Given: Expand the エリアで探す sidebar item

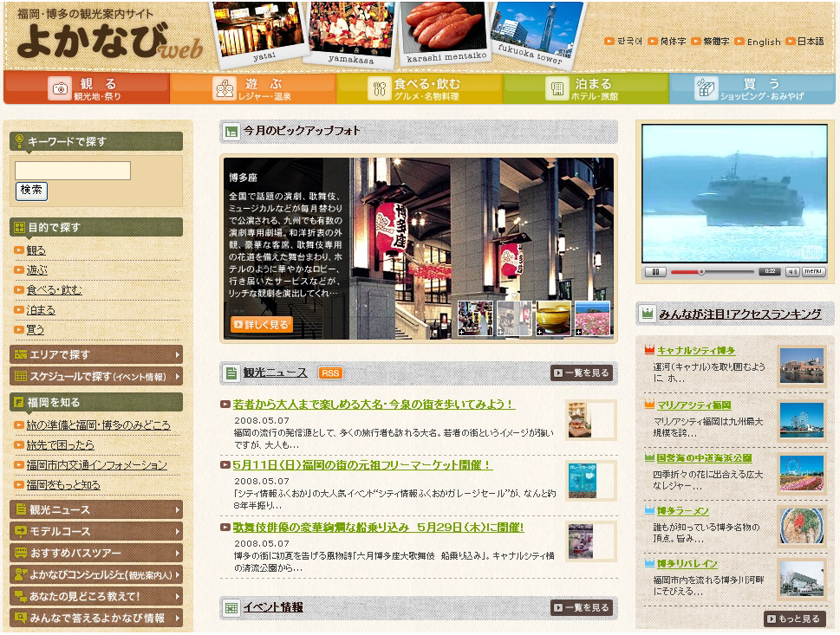Looking at the screenshot, I should [96, 354].
